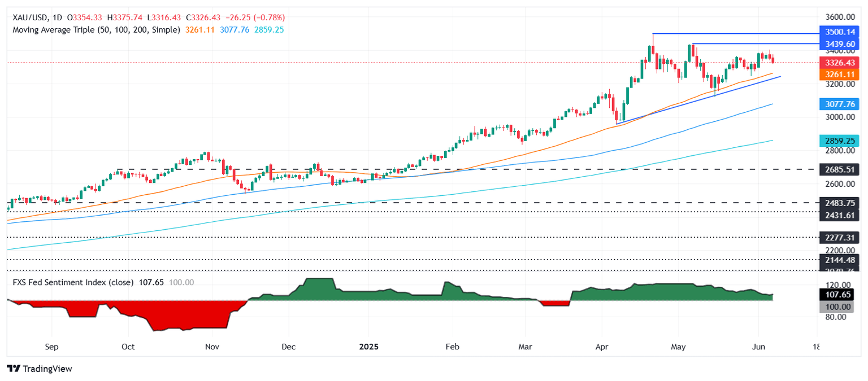This screenshot has width=868, height=381.
Task: Click the Apr label on time axis
Action: pos(602,347)
